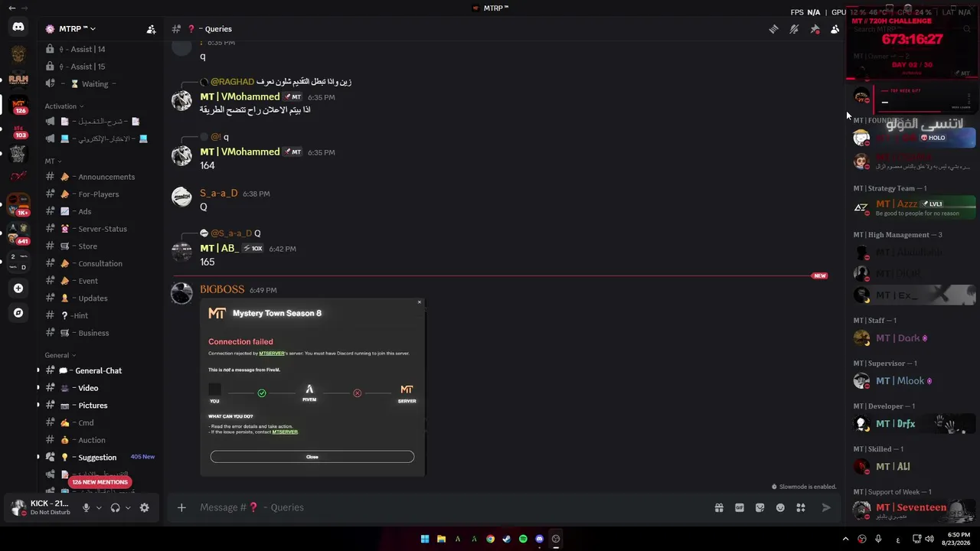Open microphone input options arrow

pyautogui.click(x=99, y=507)
